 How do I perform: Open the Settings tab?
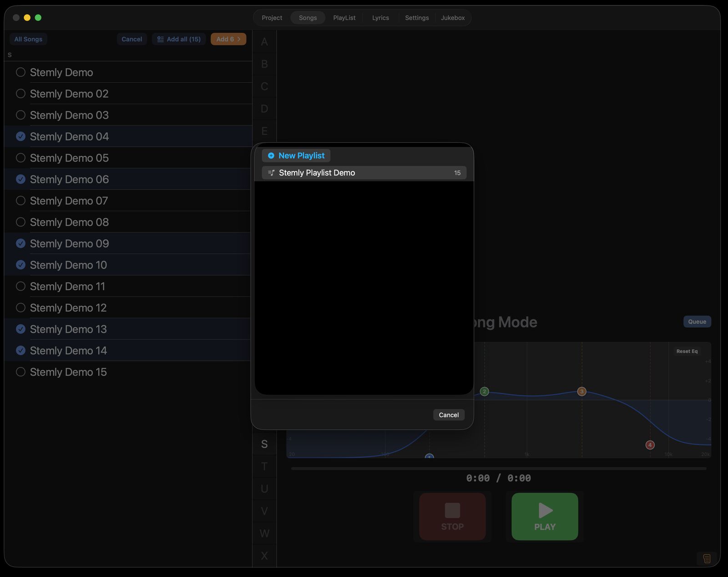417,18
